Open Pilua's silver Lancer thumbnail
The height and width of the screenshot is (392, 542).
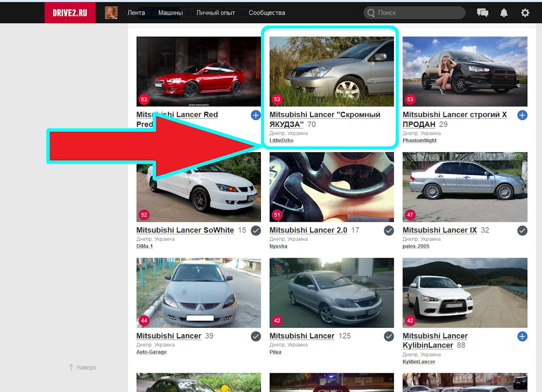[331, 293]
